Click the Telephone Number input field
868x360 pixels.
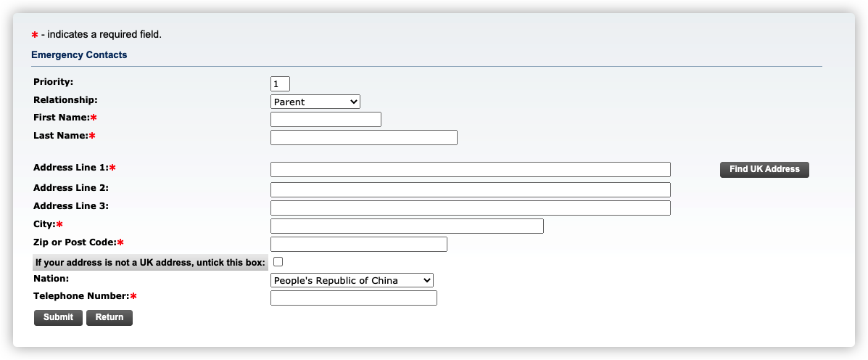(x=353, y=298)
